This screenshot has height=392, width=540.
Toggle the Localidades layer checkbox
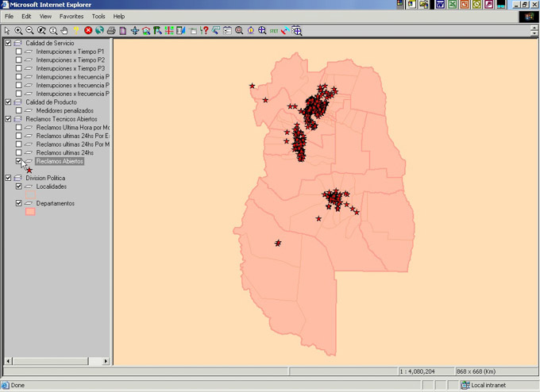click(x=19, y=186)
